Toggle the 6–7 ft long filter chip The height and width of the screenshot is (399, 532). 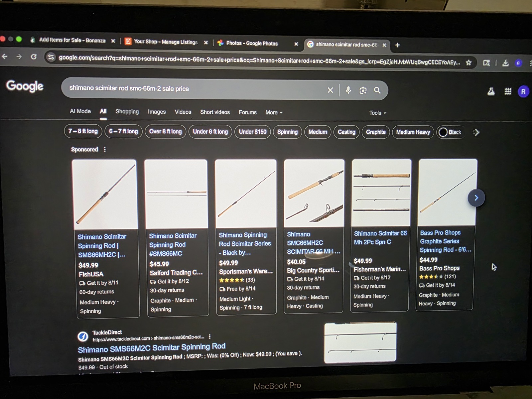click(x=123, y=131)
